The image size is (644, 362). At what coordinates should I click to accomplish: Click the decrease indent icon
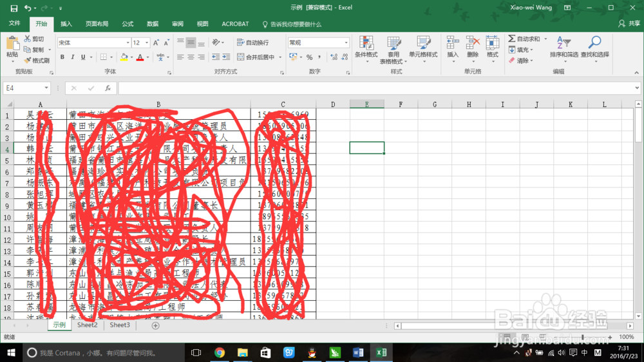(216, 57)
